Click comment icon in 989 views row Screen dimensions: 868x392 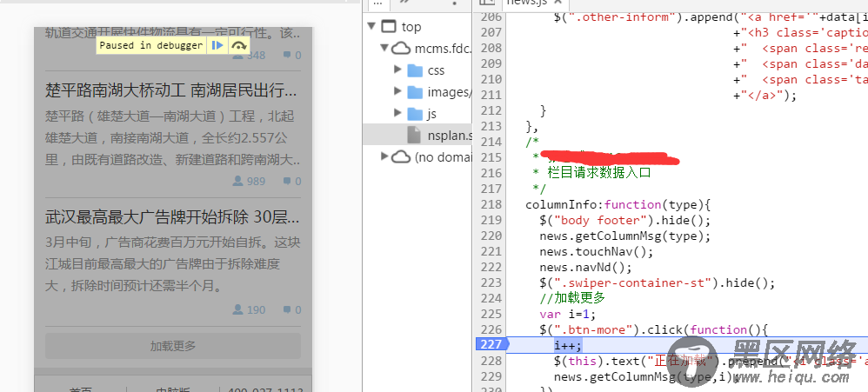287,182
